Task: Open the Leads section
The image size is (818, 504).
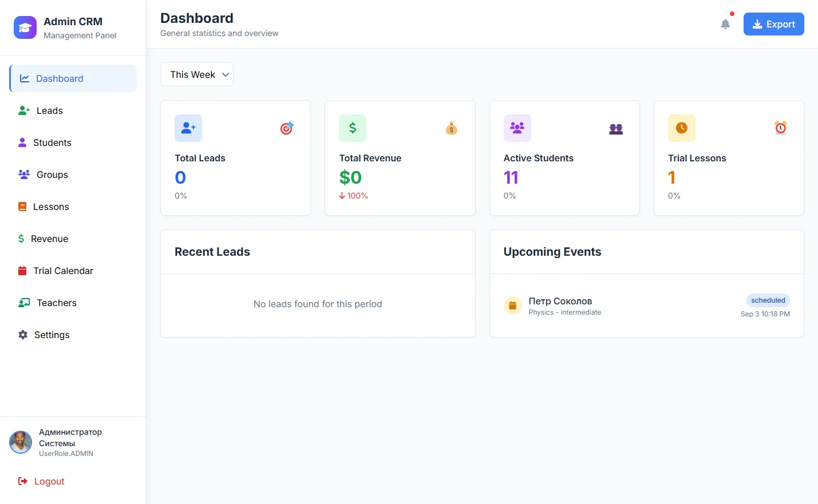Action: coord(73,110)
